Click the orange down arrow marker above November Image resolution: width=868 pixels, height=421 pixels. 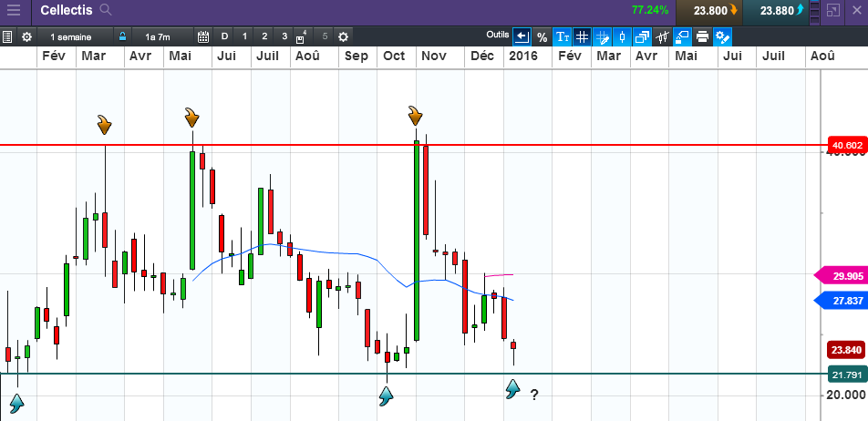(415, 116)
